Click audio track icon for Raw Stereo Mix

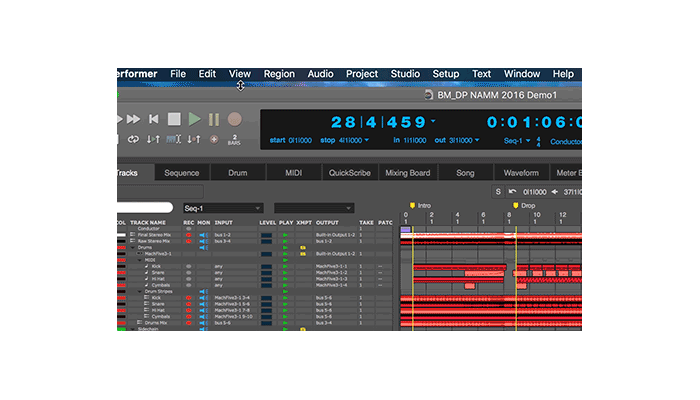(x=133, y=241)
